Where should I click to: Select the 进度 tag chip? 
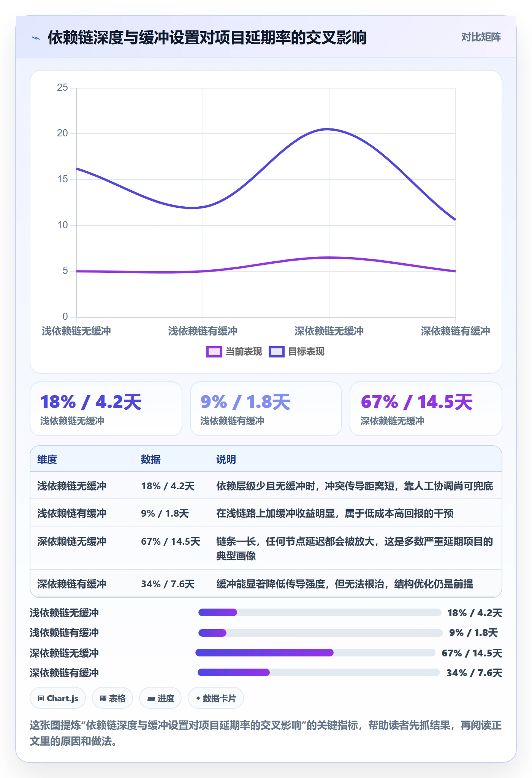click(160, 698)
